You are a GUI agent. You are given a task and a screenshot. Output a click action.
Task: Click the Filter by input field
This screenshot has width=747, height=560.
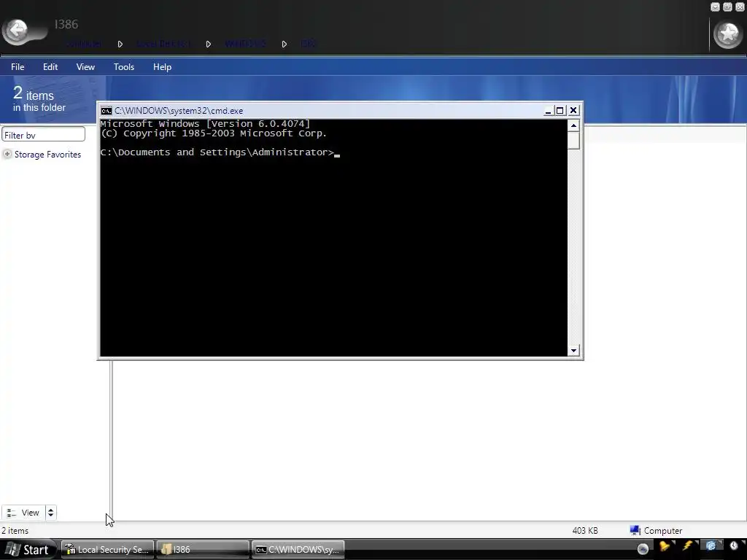coord(43,135)
